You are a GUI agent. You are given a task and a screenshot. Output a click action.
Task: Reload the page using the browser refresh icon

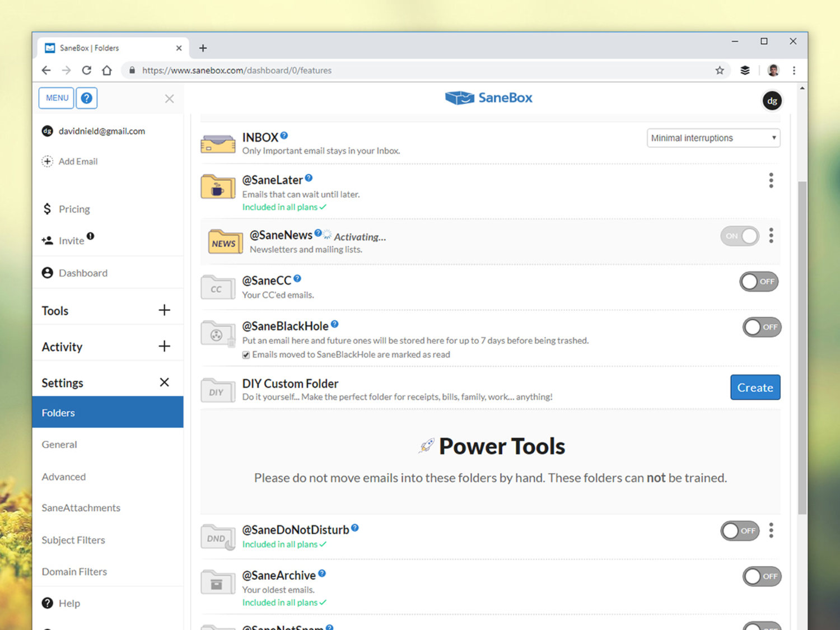pyautogui.click(x=86, y=71)
